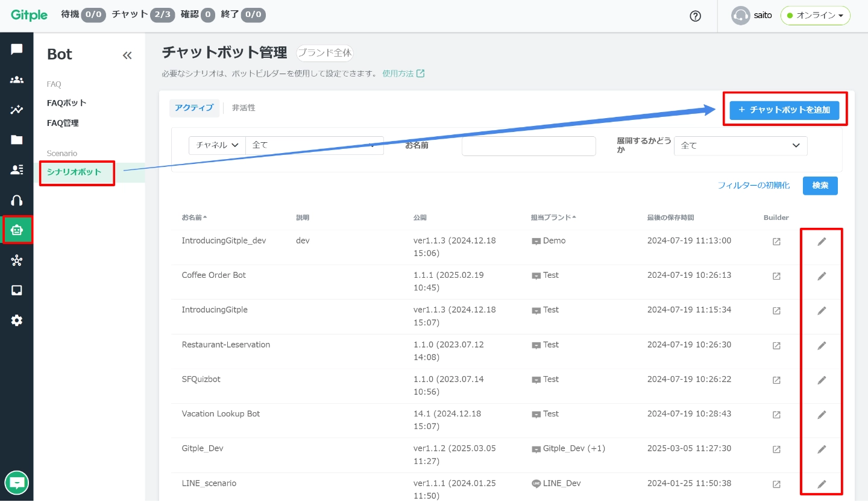Image resolution: width=868 pixels, height=502 pixels.
Task: Open Builder for Restaurant-Leservation
Action: 776,346
